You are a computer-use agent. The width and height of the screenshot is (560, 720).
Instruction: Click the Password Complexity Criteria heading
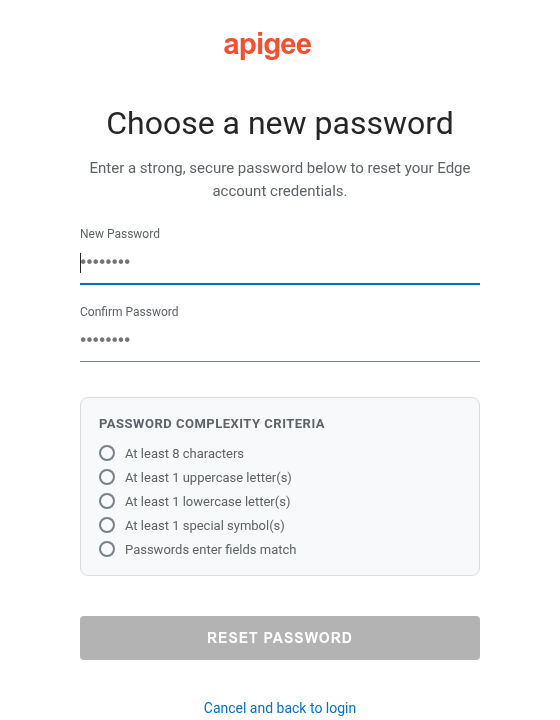click(212, 423)
